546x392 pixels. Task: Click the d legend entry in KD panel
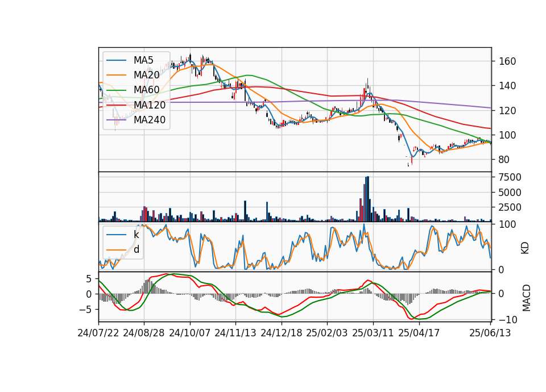[136, 249]
